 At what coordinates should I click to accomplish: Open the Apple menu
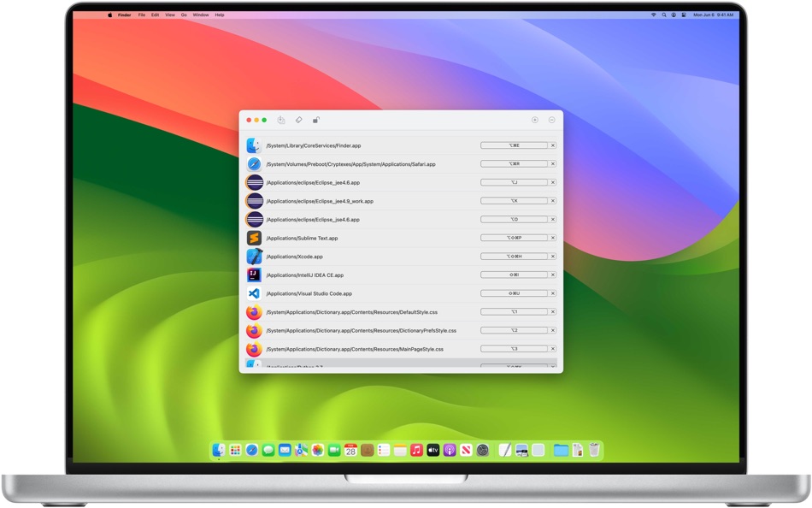pos(109,15)
